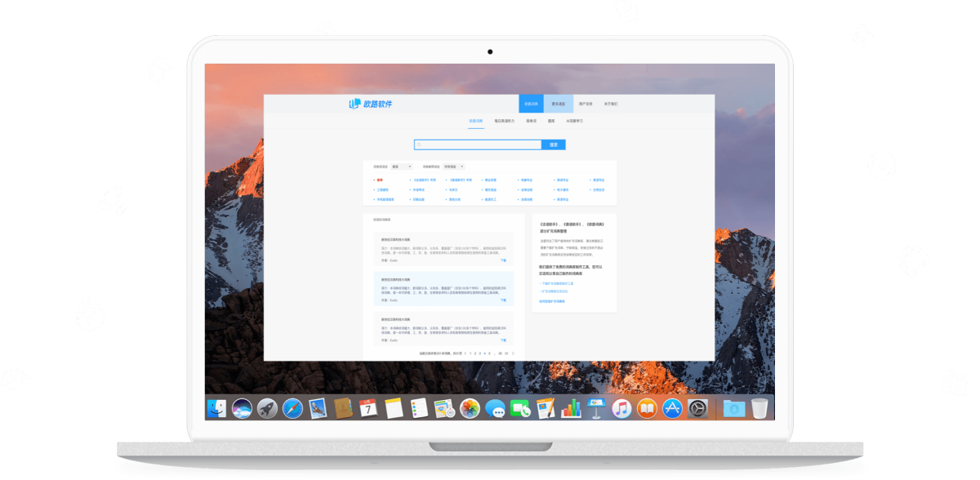Click 下载 link on first dictionary card
The height and width of the screenshot is (480, 980).
503,260
